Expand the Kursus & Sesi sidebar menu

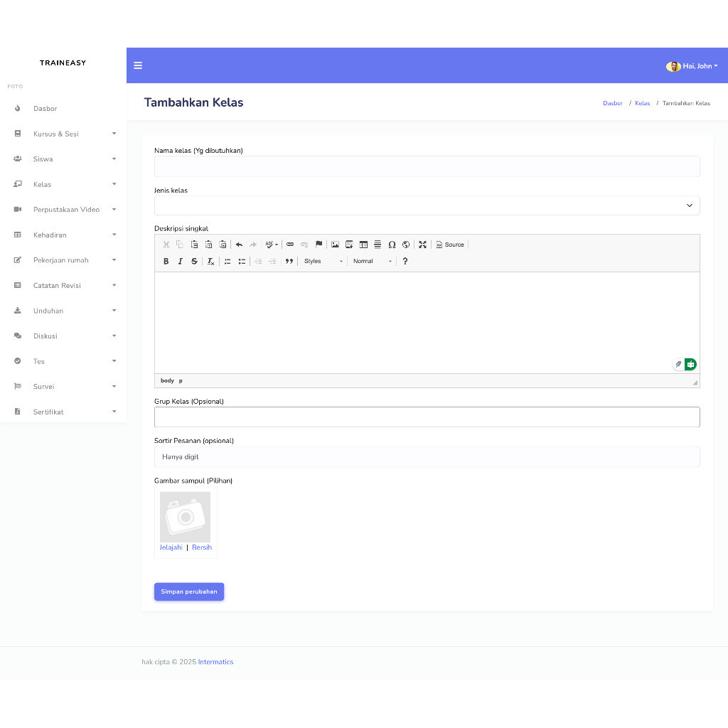click(63, 134)
